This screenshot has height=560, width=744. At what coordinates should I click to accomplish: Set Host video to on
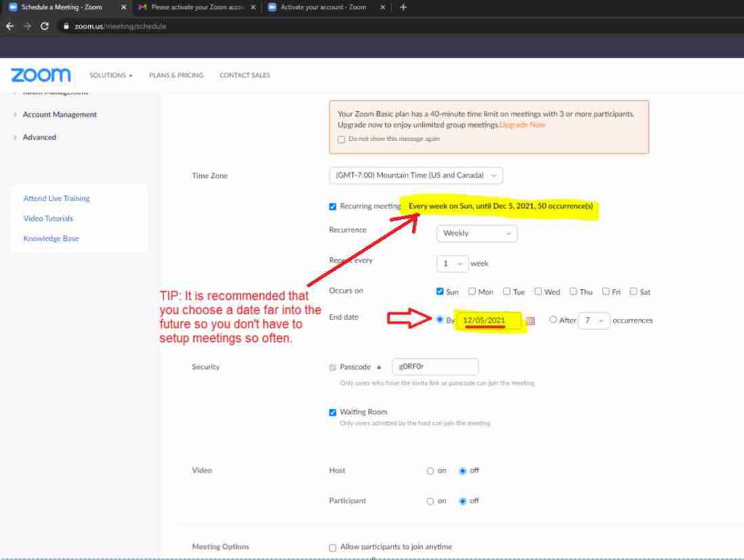coord(430,471)
